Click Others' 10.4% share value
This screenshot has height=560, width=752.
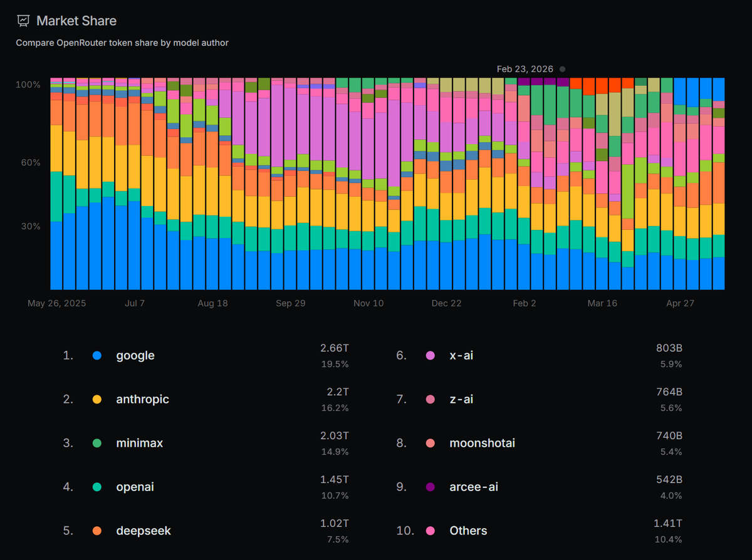[669, 539]
